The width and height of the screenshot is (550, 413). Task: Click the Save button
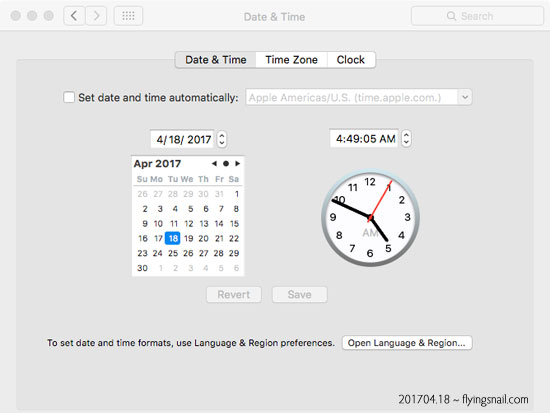pyautogui.click(x=300, y=294)
